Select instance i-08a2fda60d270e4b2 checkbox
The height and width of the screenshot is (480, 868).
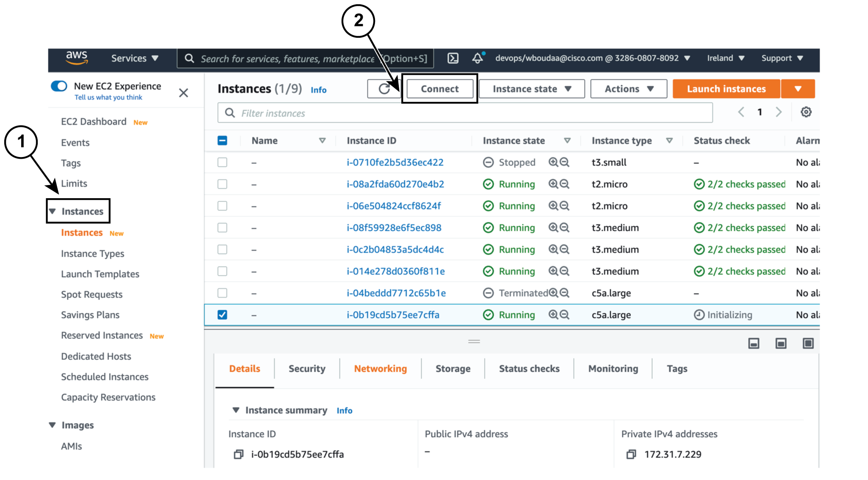click(x=222, y=184)
